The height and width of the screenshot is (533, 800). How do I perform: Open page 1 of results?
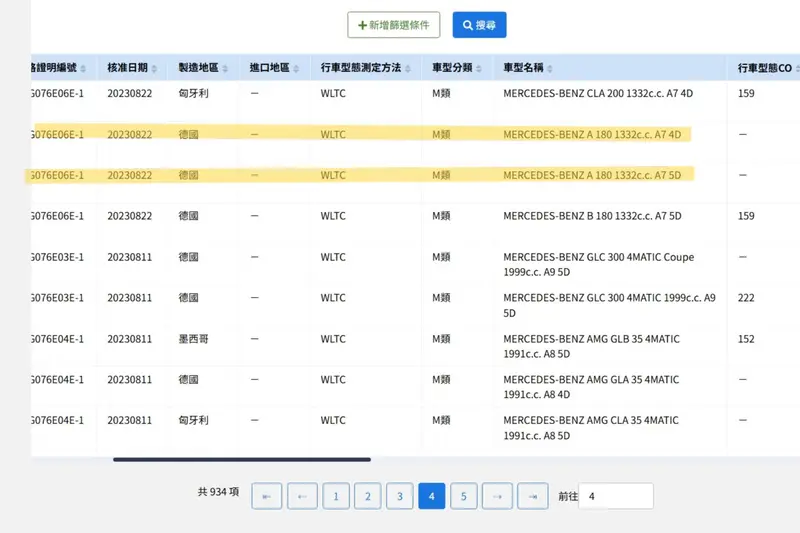(336, 496)
